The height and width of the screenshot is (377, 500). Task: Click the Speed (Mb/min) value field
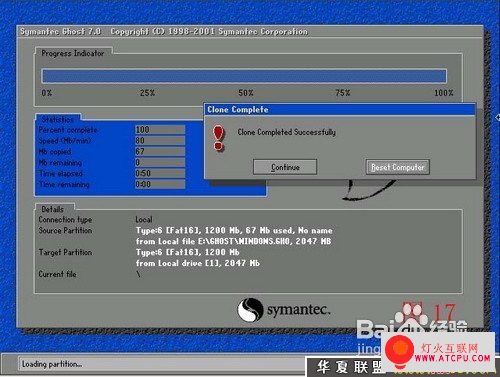160,140
